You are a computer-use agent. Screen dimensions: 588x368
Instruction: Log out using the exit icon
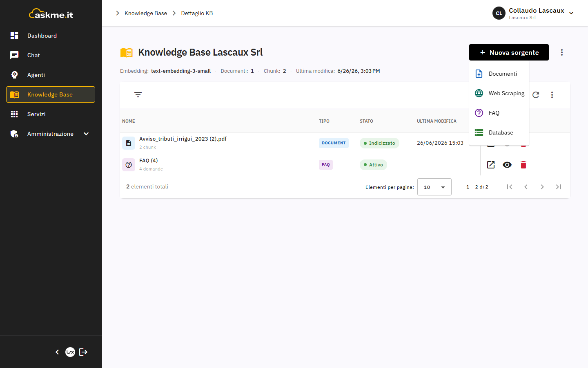click(x=83, y=352)
